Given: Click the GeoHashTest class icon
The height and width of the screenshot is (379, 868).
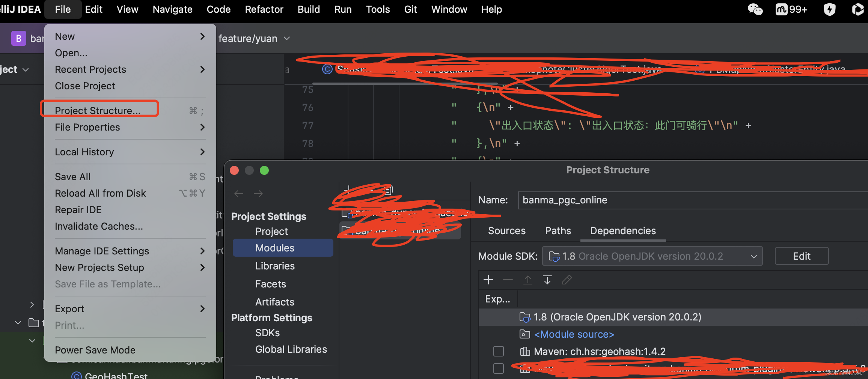Looking at the screenshot, I should 77,375.
